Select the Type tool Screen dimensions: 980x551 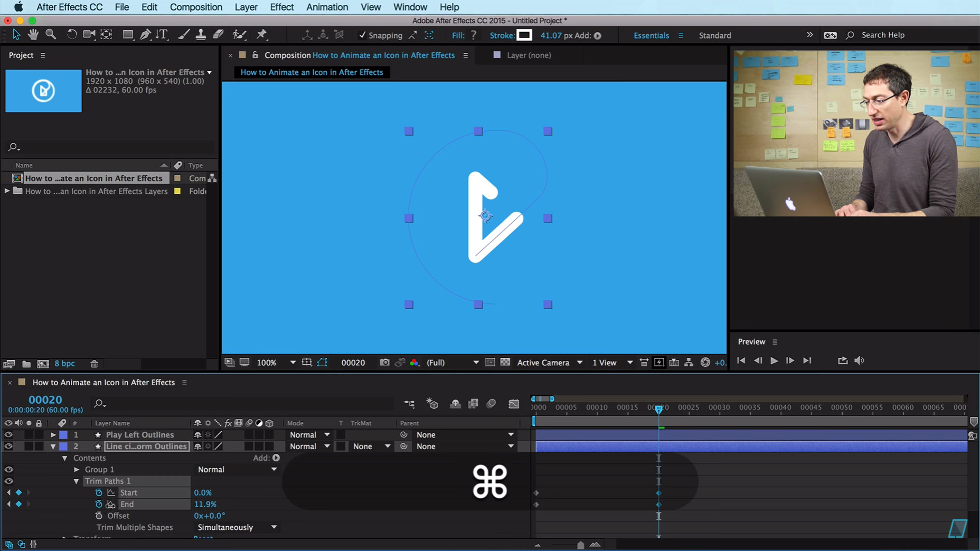[x=162, y=35]
